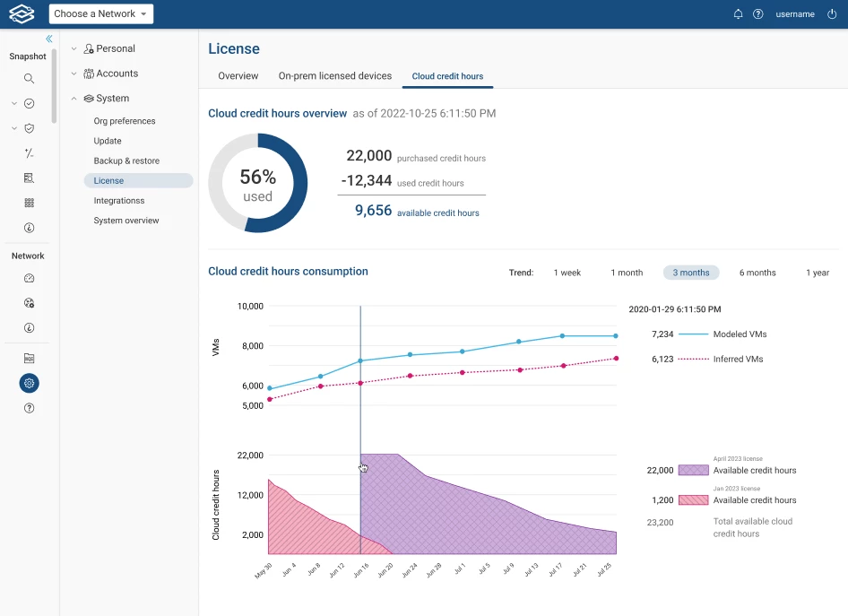The image size is (848, 616).
Task: Open the Update page
Action: coord(108,141)
